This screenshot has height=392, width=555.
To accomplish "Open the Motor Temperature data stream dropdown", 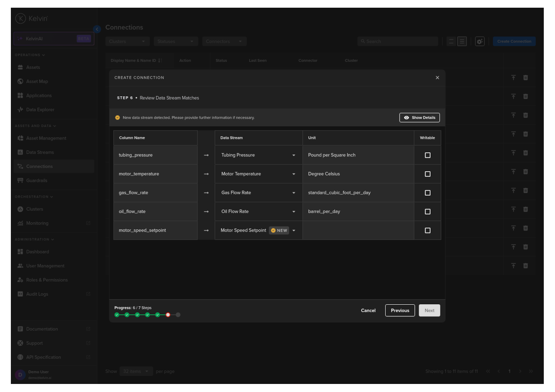I will pyautogui.click(x=294, y=174).
